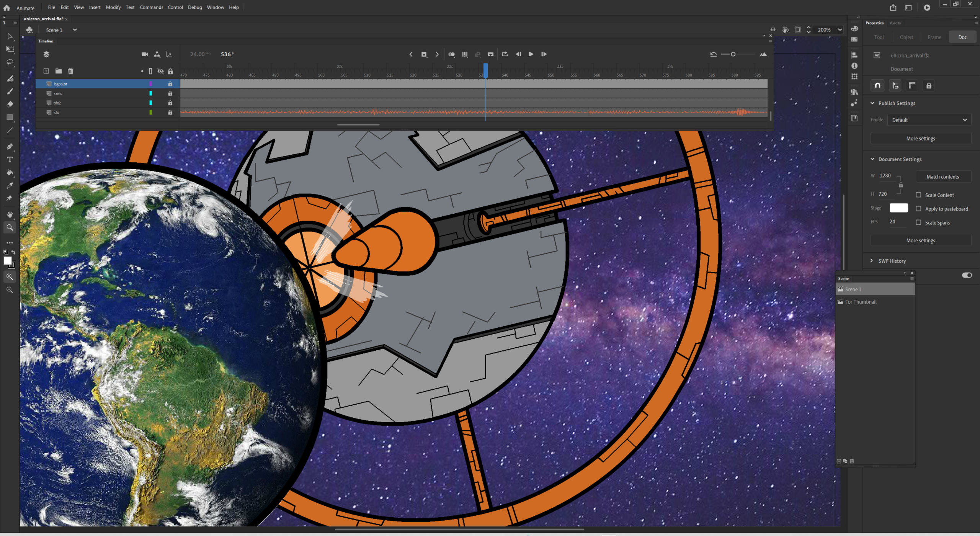Open the 200% zoom dropdown
This screenshot has height=536, width=980.
click(840, 30)
